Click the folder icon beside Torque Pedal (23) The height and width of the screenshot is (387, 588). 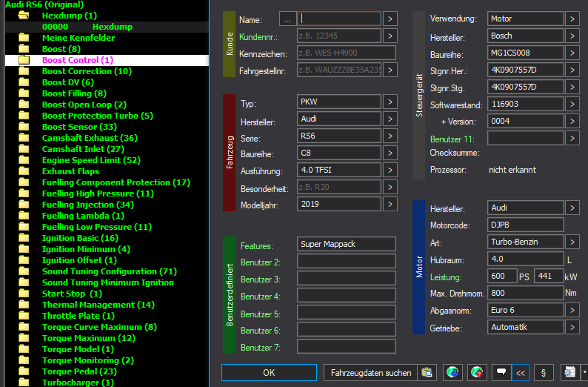point(24,371)
